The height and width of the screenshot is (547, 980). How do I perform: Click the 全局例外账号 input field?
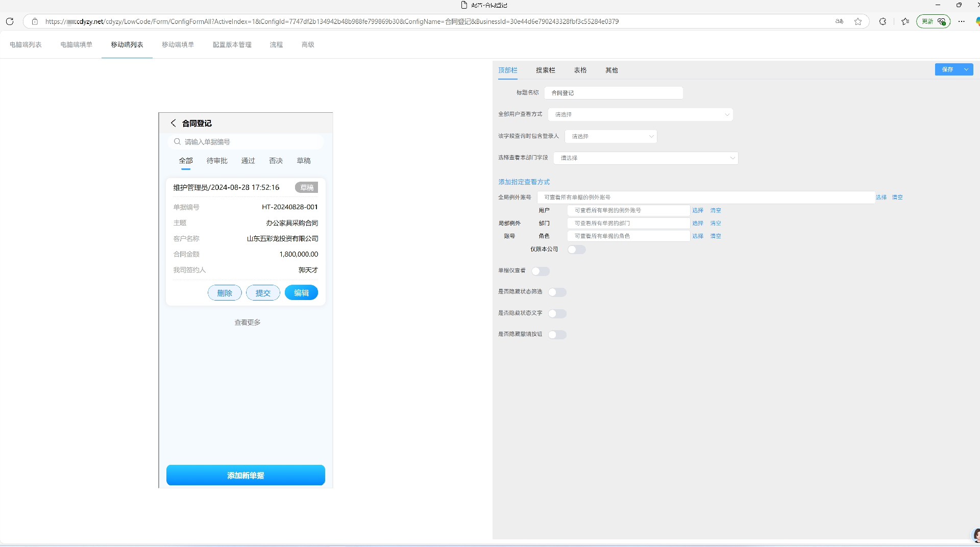(x=706, y=197)
